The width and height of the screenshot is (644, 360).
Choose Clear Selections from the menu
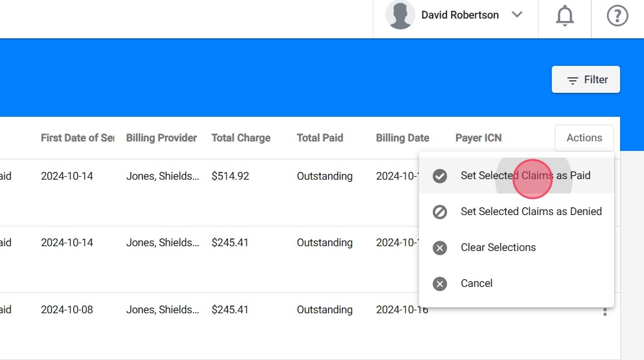pyautogui.click(x=498, y=247)
